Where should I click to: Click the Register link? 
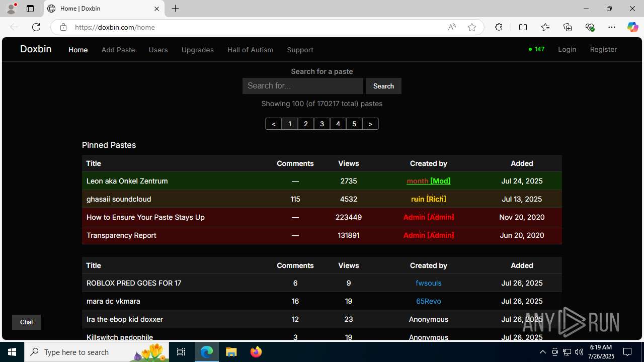pyautogui.click(x=603, y=49)
